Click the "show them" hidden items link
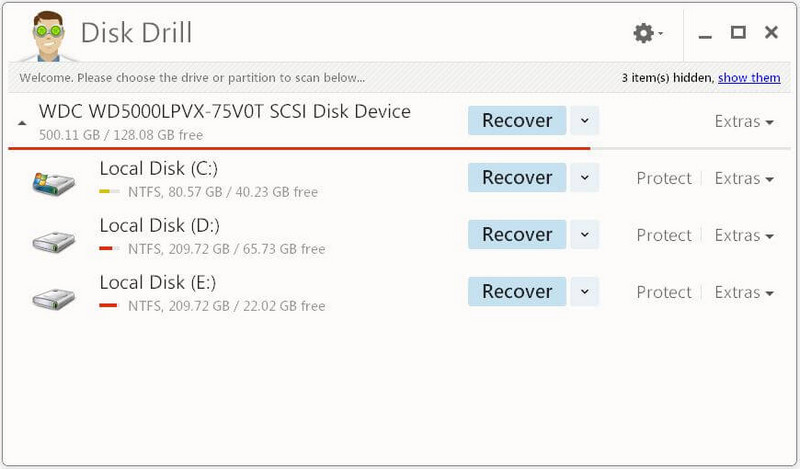 pyautogui.click(x=749, y=77)
